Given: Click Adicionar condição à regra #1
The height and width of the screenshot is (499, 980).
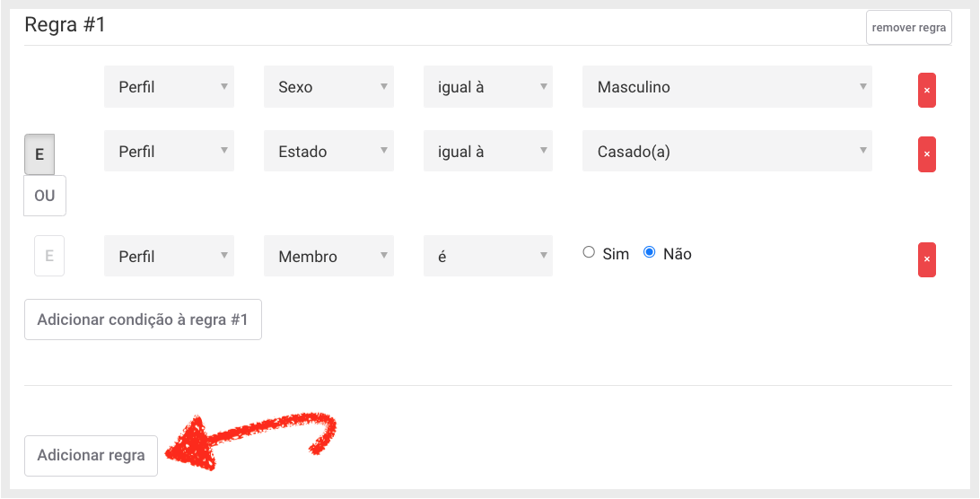Looking at the screenshot, I should [x=143, y=320].
